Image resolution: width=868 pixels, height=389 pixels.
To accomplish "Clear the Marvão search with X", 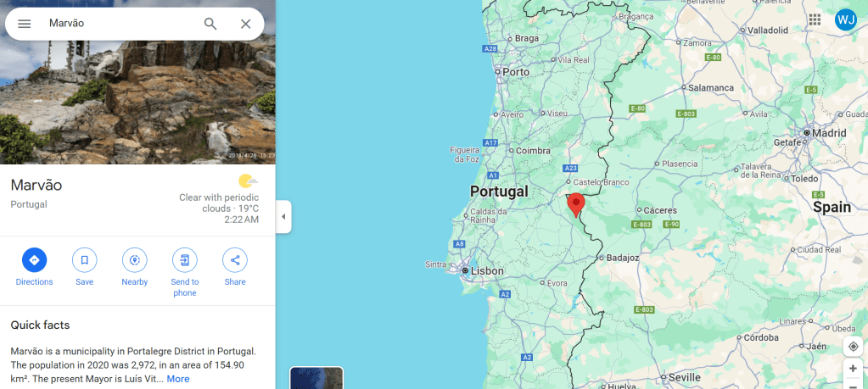I will pos(246,24).
